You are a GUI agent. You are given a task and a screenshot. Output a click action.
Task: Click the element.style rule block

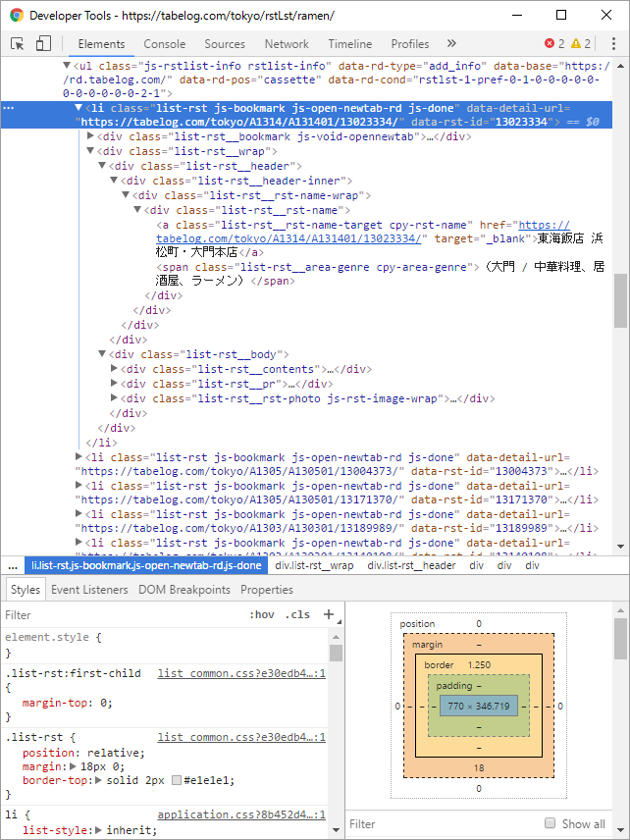pos(164,645)
